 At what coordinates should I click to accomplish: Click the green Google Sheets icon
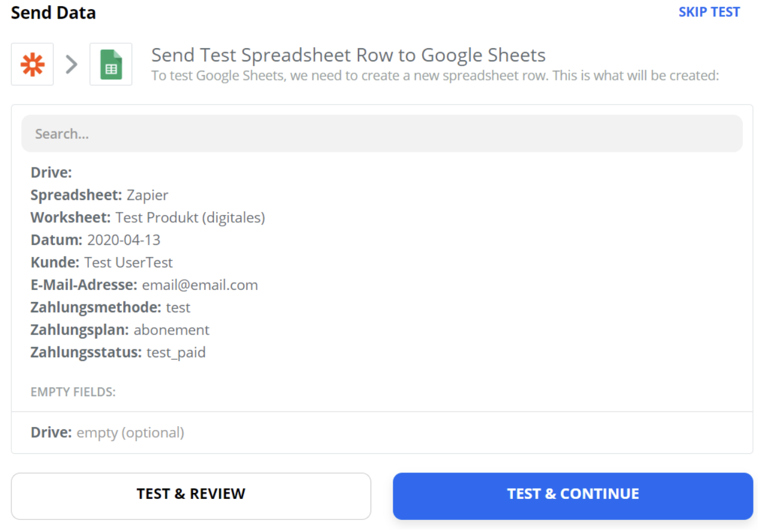tap(110, 64)
